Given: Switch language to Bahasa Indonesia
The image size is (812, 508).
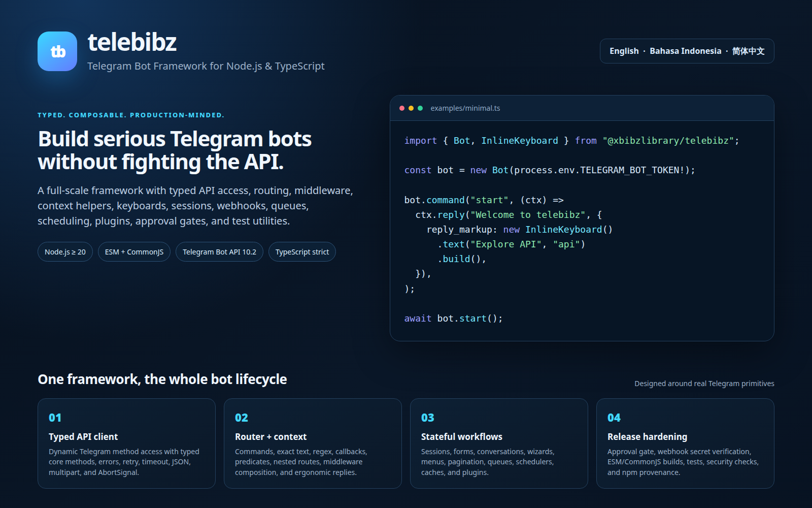Looking at the screenshot, I should pyautogui.click(x=686, y=51).
